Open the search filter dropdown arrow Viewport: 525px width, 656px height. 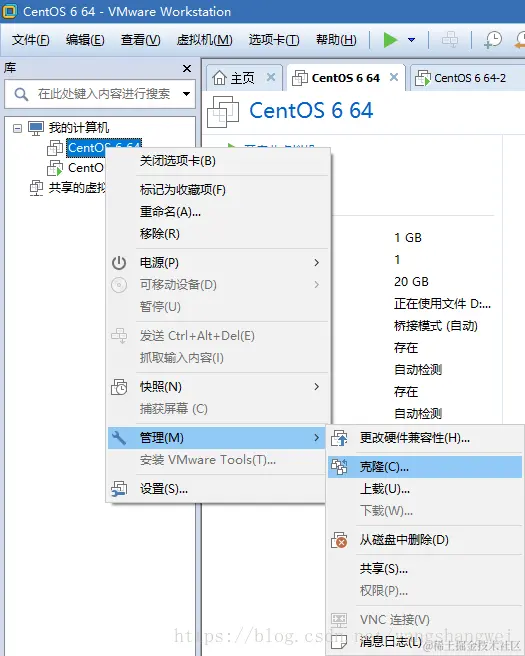(x=187, y=94)
